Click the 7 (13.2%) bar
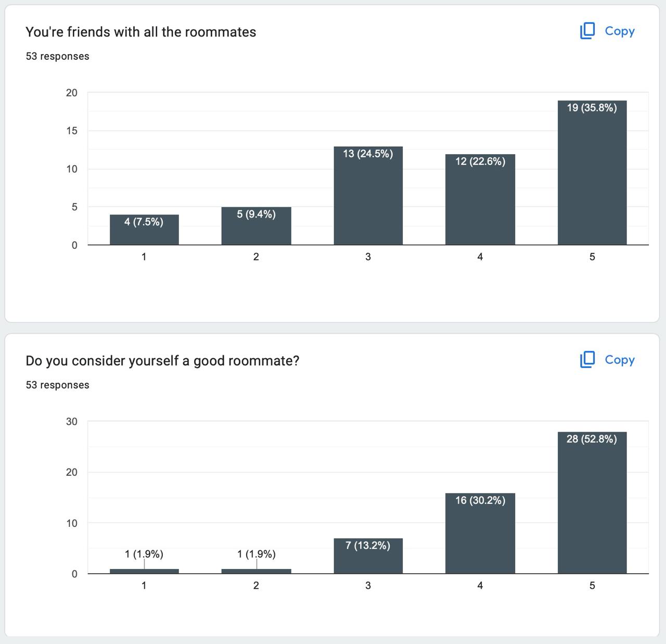 pyautogui.click(x=368, y=556)
